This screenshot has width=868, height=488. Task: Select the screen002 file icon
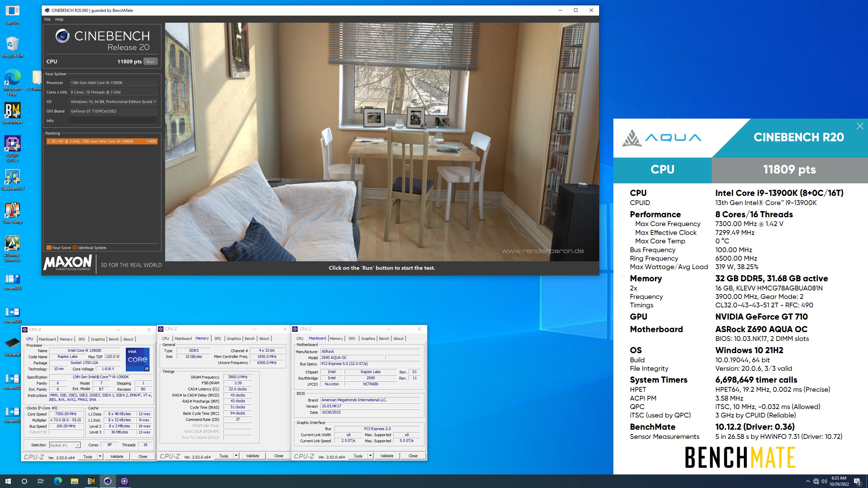pos(13,382)
